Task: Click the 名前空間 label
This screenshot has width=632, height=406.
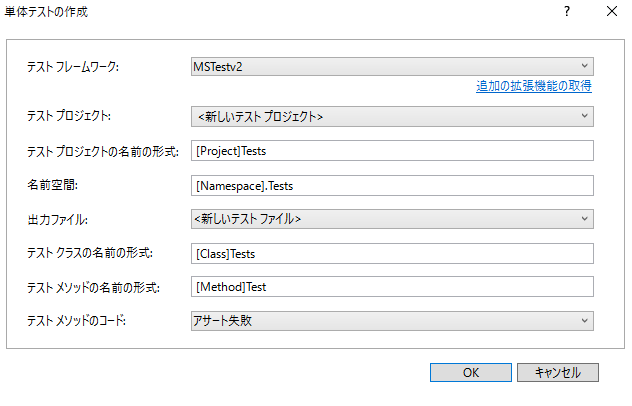Action: point(52,185)
